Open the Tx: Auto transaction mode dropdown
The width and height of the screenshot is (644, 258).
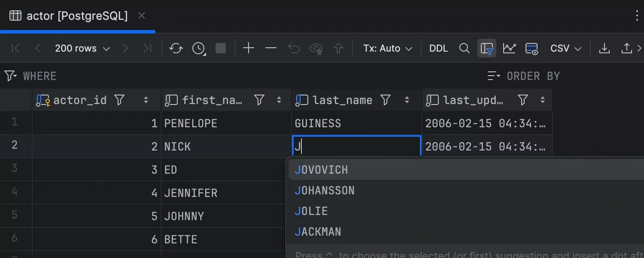[x=388, y=49]
